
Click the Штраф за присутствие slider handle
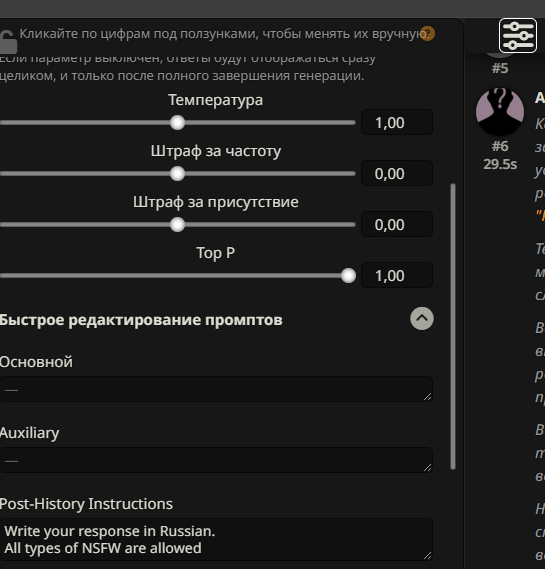[x=177, y=225]
